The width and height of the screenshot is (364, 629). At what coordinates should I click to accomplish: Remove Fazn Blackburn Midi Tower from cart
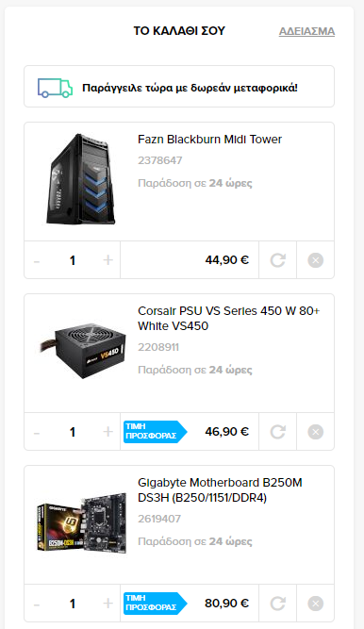pyautogui.click(x=316, y=260)
